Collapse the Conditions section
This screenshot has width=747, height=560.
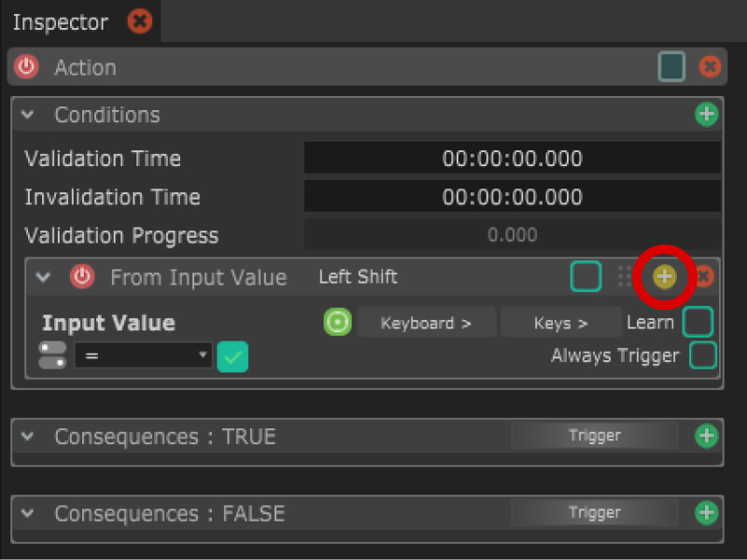[x=28, y=115]
